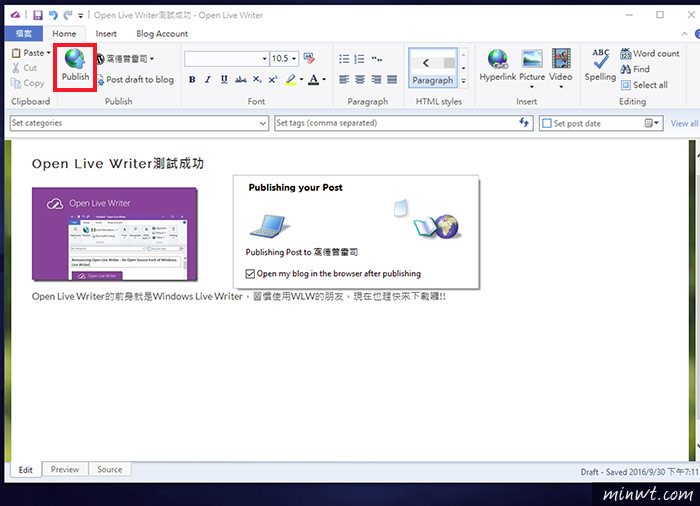Refresh tags with the arrows icon
700x506 pixels.
pos(524,122)
